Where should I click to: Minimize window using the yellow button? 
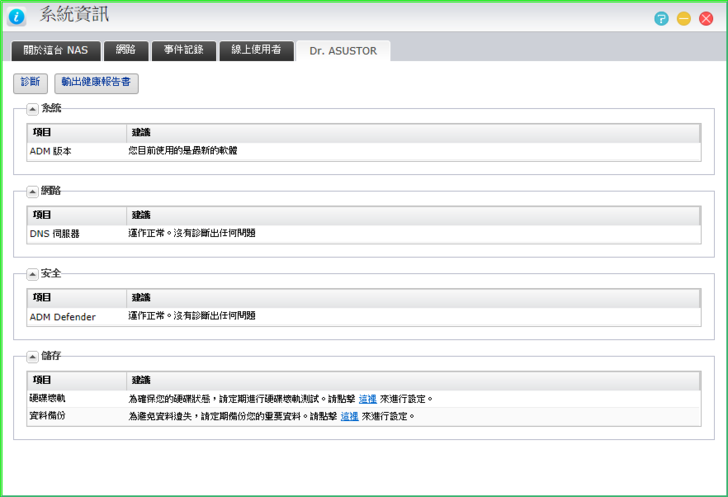pos(684,18)
